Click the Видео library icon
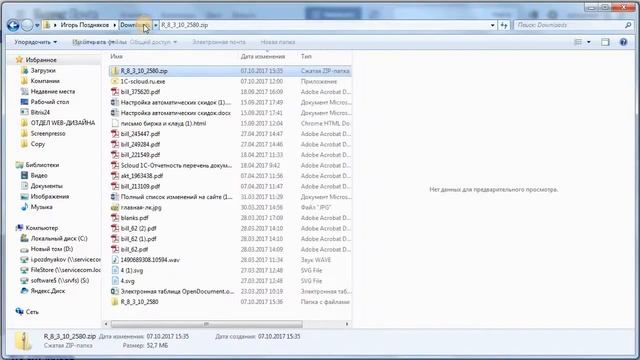 click(24, 176)
